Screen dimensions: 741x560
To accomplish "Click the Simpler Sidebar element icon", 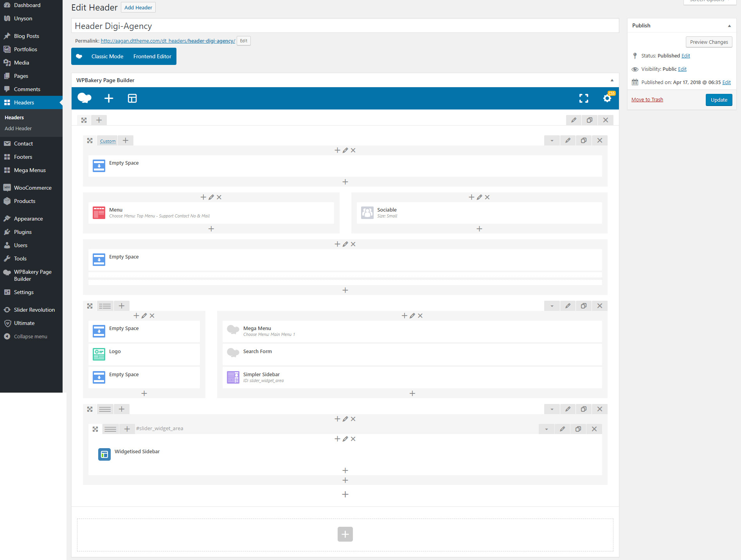I will [x=233, y=377].
